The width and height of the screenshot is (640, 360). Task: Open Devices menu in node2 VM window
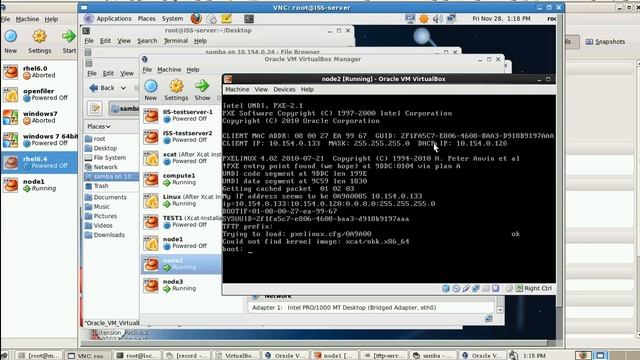click(284, 89)
